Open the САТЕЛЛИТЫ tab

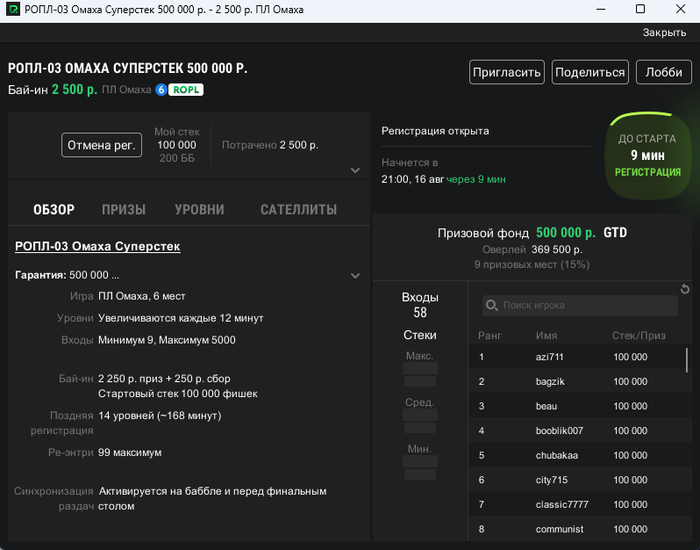[x=299, y=209]
